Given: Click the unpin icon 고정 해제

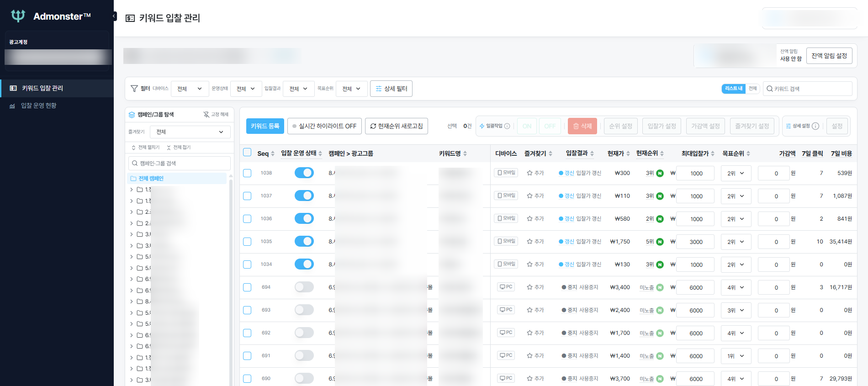Looking at the screenshot, I should pos(206,115).
